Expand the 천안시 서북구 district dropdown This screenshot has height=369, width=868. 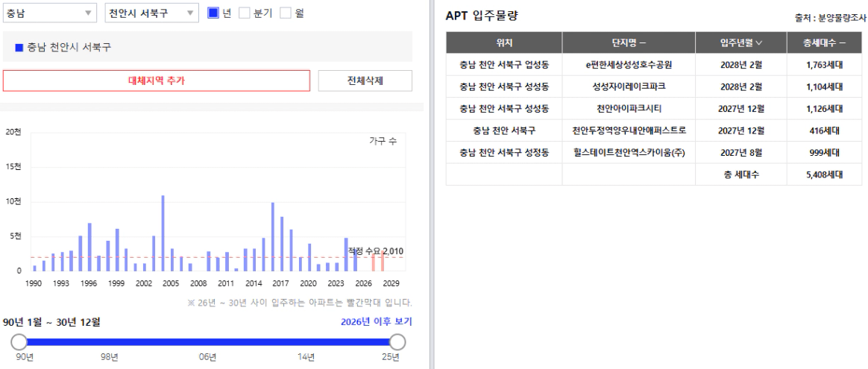tap(151, 13)
